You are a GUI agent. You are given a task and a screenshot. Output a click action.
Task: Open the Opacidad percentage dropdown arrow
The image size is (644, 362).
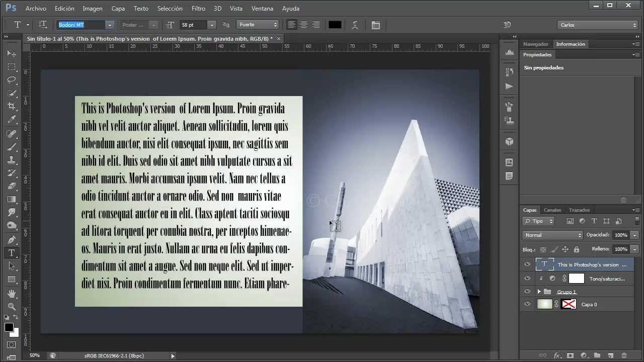(635, 235)
